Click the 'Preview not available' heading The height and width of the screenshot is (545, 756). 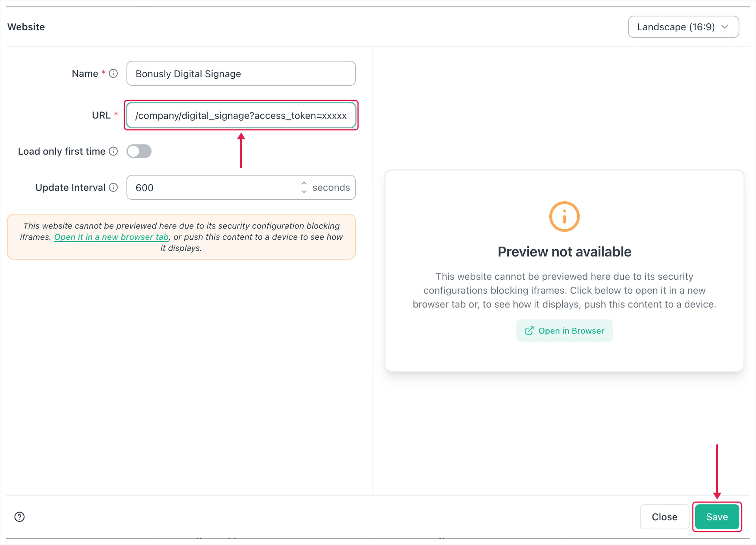coord(564,252)
